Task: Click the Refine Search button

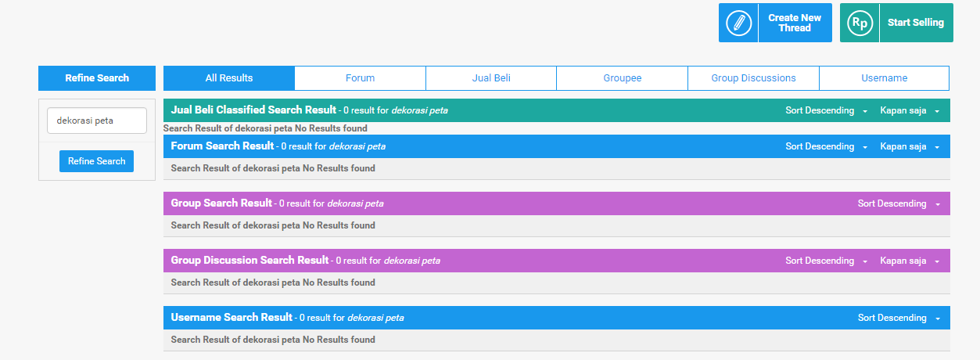Action: [96, 161]
